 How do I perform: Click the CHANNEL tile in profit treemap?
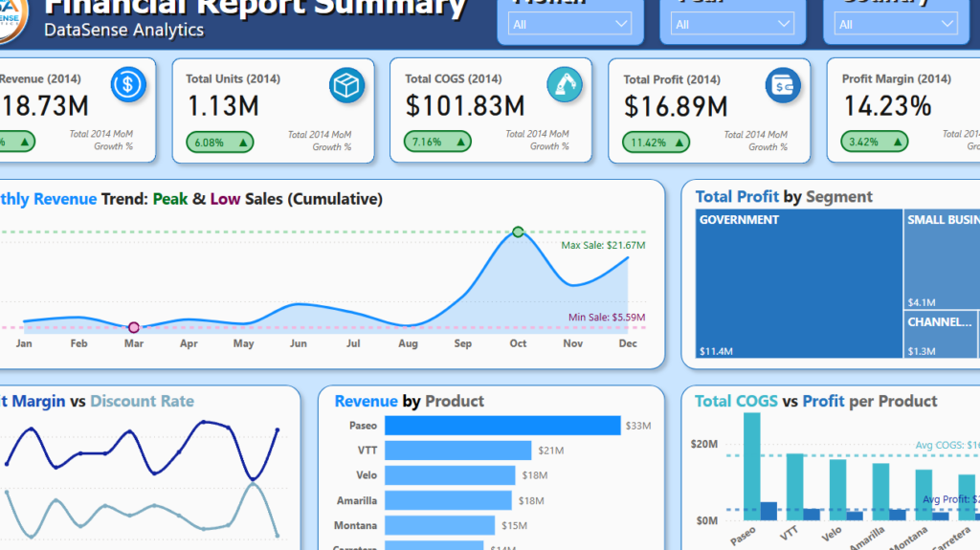point(941,335)
